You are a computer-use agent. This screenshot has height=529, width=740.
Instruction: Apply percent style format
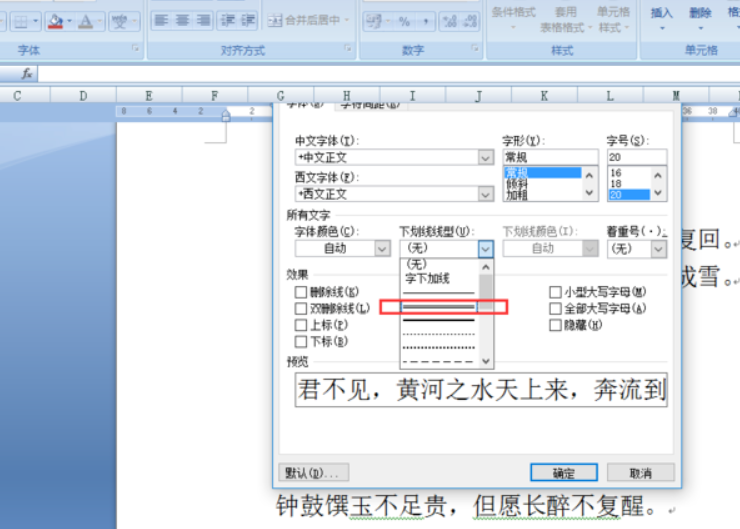click(404, 21)
